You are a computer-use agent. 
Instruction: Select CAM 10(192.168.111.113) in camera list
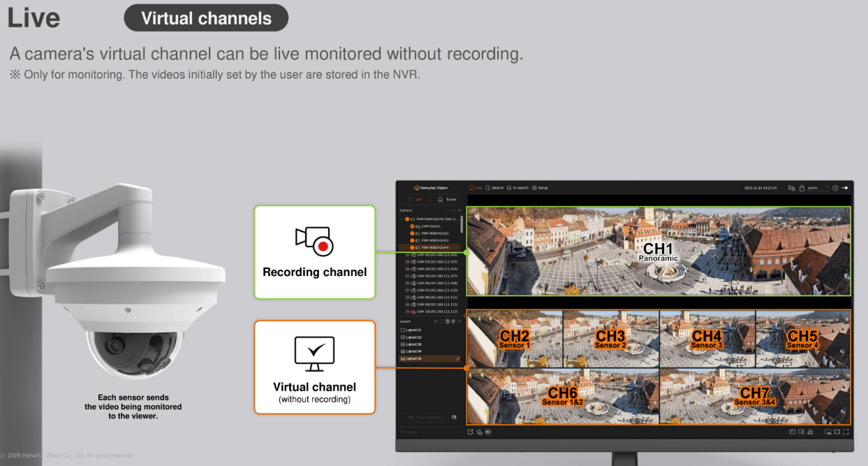[x=432, y=312]
